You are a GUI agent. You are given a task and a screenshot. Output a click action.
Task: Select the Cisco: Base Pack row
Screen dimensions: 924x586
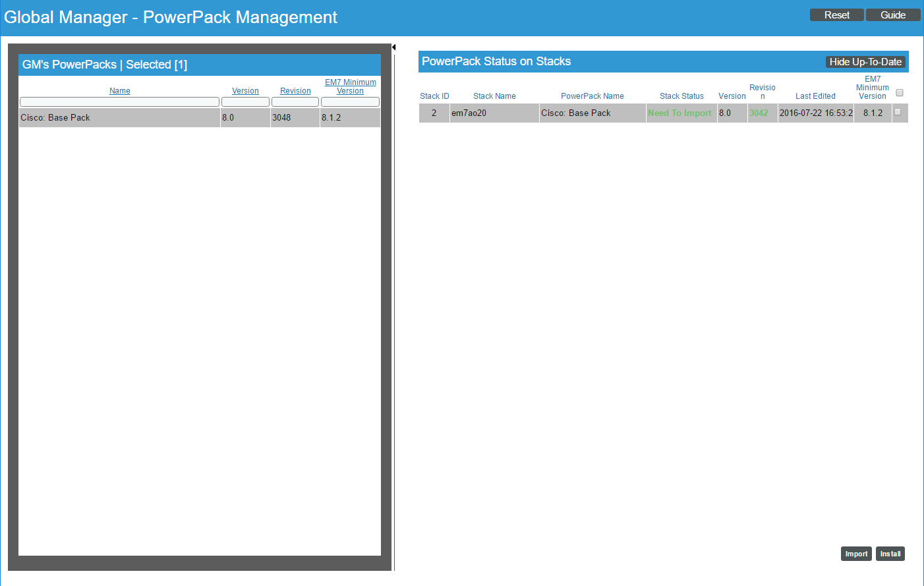pos(119,117)
